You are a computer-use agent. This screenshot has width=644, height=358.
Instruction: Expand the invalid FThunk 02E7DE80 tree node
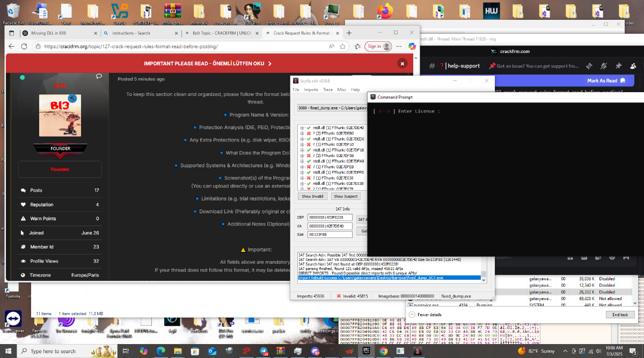point(302,133)
